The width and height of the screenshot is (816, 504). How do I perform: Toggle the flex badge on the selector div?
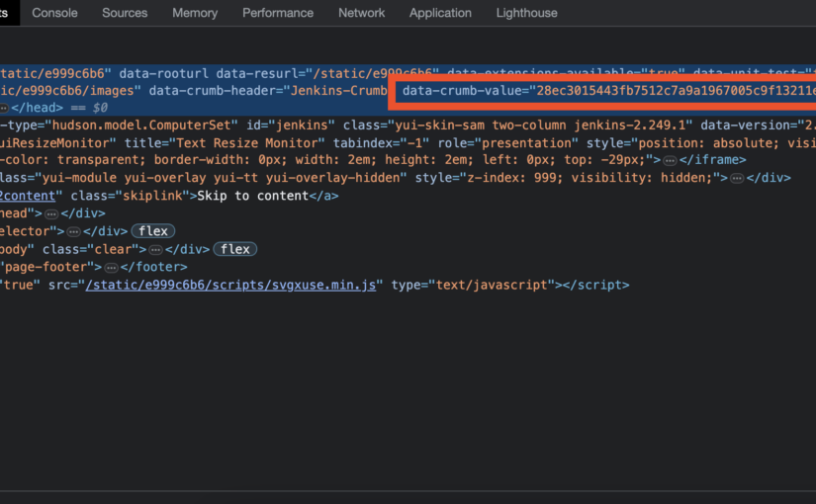[153, 231]
